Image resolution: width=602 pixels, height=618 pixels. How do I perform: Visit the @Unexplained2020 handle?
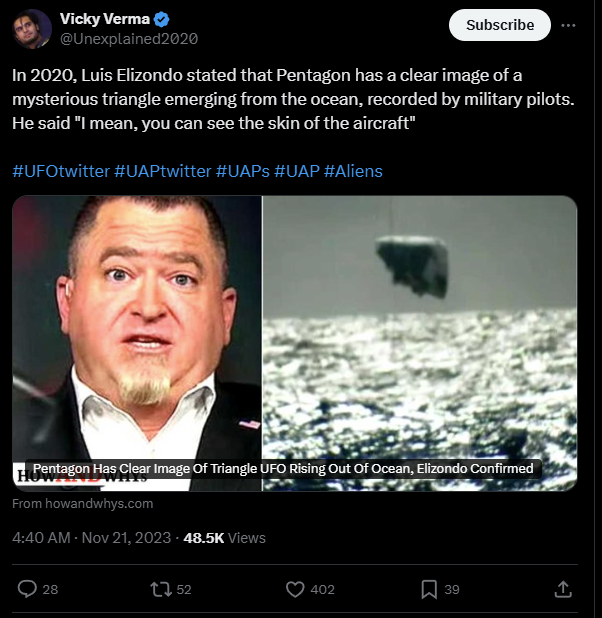coord(129,38)
